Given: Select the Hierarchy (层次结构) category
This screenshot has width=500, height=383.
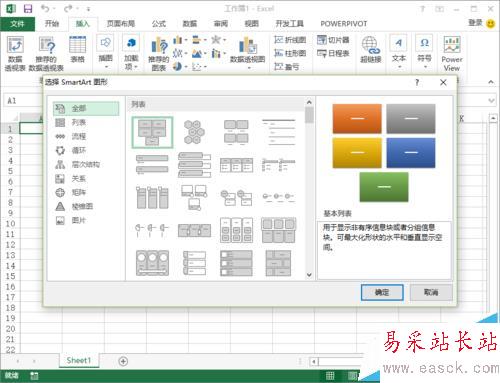Looking at the screenshot, I should (86, 164).
